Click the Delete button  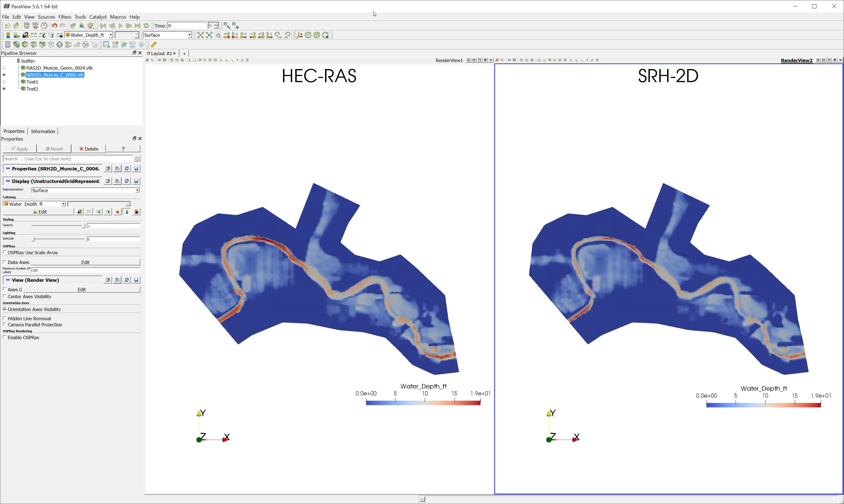click(x=89, y=149)
